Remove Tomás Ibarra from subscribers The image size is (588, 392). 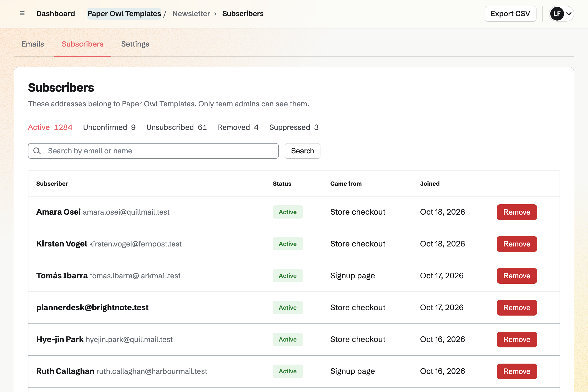tap(516, 276)
